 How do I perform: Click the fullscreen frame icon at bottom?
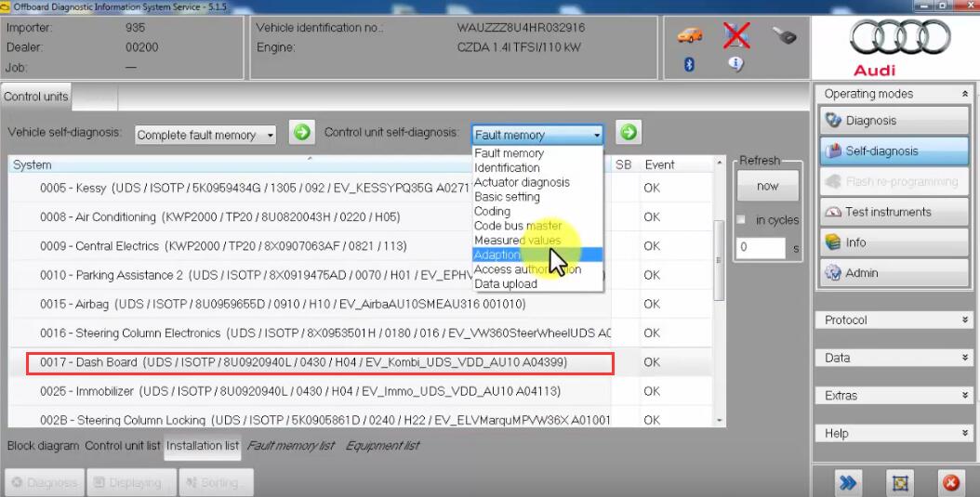pyautogui.click(x=899, y=482)
